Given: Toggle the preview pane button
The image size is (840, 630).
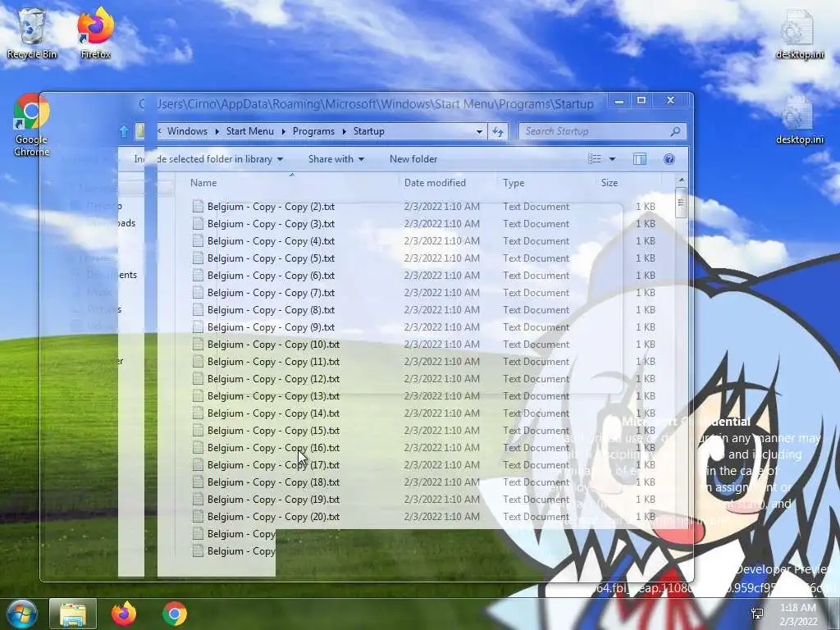Looking at the screenshot, I should tap(640, 159).
